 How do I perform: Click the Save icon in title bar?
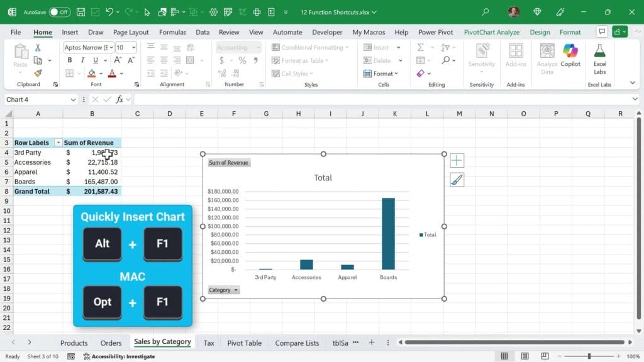[80, 12]
